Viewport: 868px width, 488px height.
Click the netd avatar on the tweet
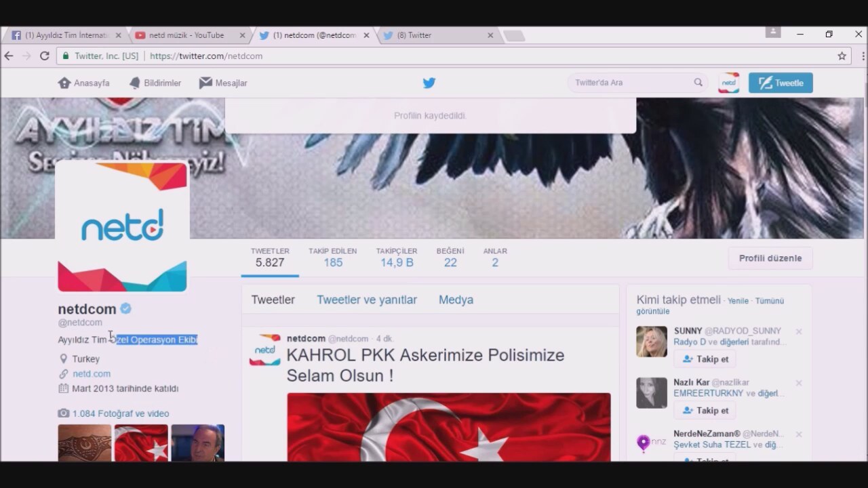(x=265, y=350)
